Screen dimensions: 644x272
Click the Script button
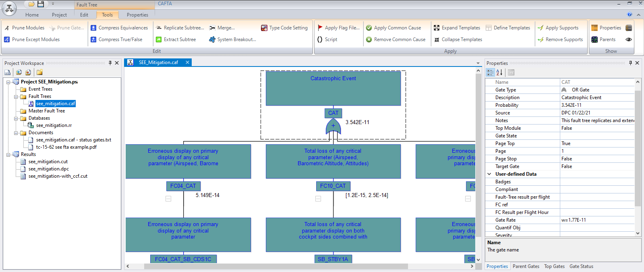[x=327, y=39]
